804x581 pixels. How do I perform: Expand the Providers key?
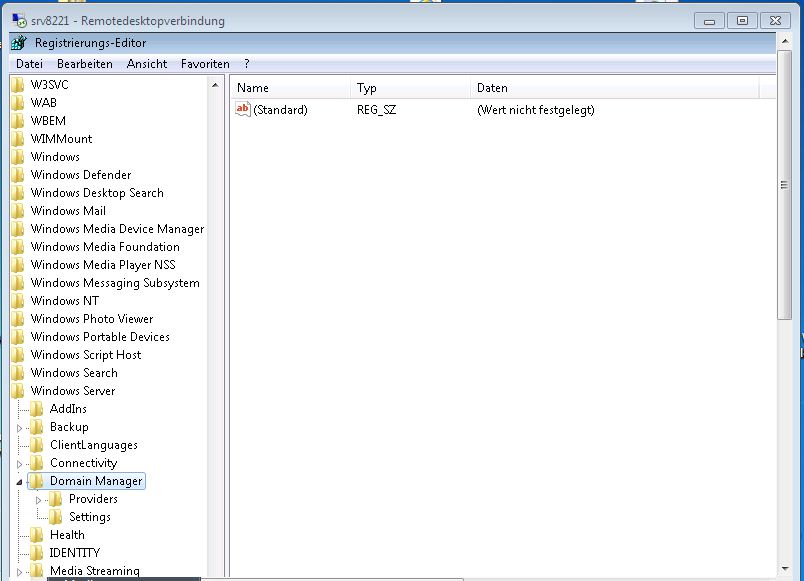coord(38,500)
